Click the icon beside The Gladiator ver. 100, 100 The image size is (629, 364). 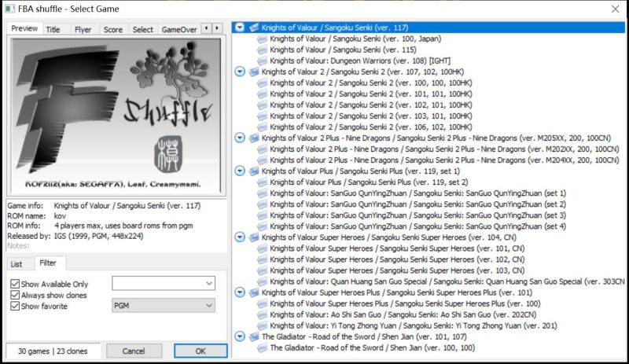tap(262, 348)
